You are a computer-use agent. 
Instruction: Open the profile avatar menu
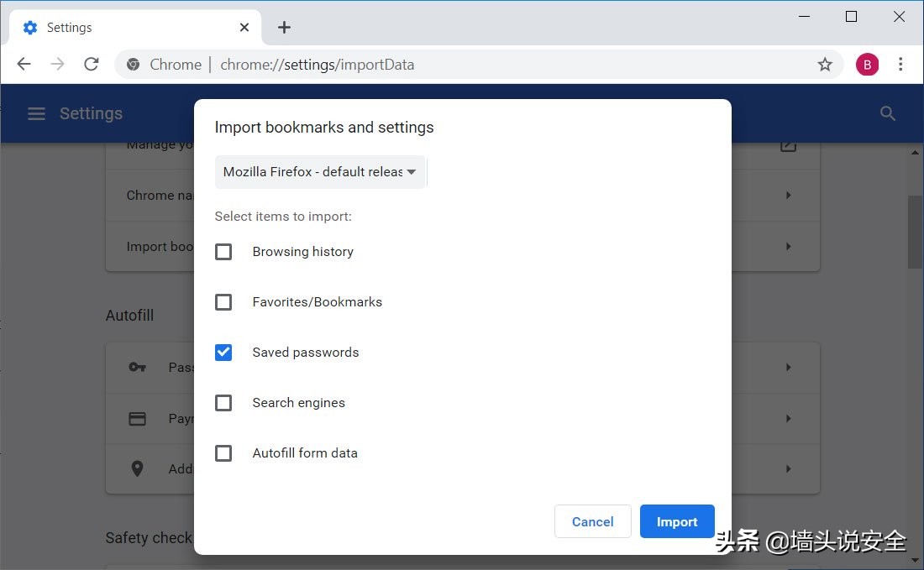868,64
